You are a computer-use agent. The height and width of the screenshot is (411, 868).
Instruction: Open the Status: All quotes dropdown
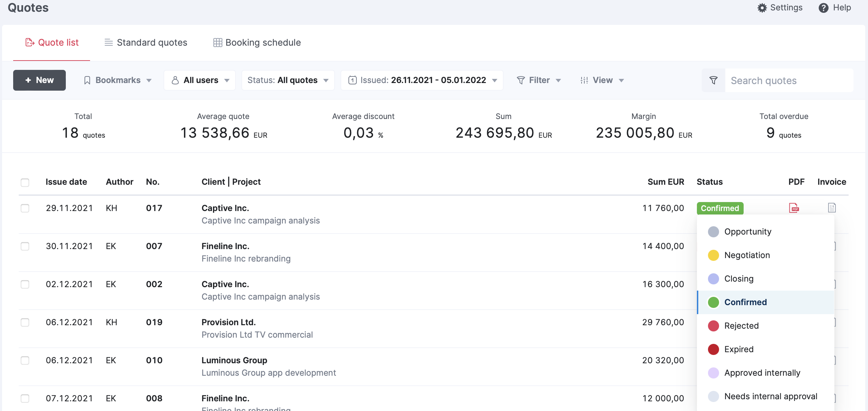tap(288, 80)
